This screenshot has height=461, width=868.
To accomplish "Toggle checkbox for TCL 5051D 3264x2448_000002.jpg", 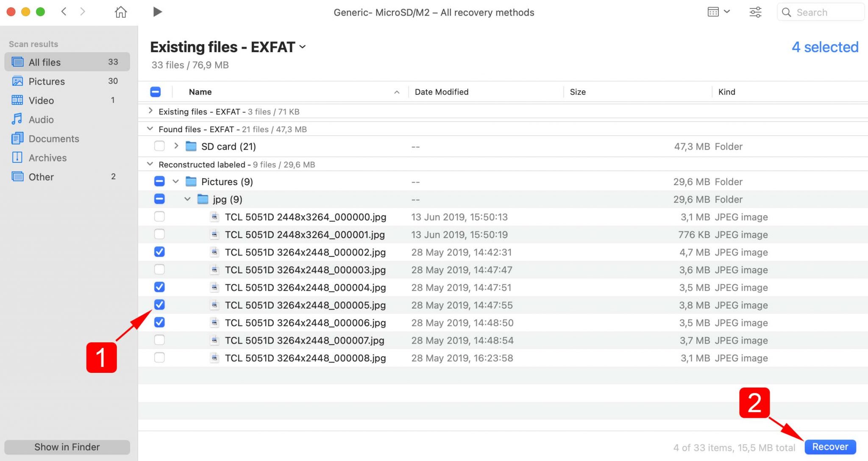I will click(x=160, y=252).
